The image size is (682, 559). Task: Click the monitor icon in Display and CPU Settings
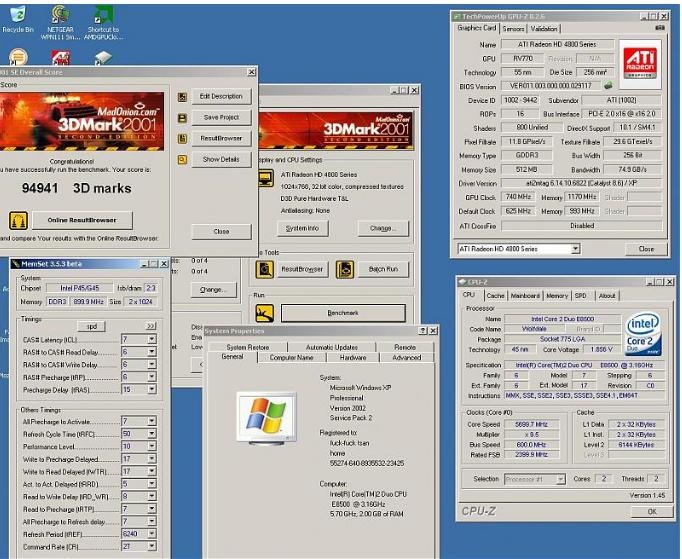pos(266,177)
